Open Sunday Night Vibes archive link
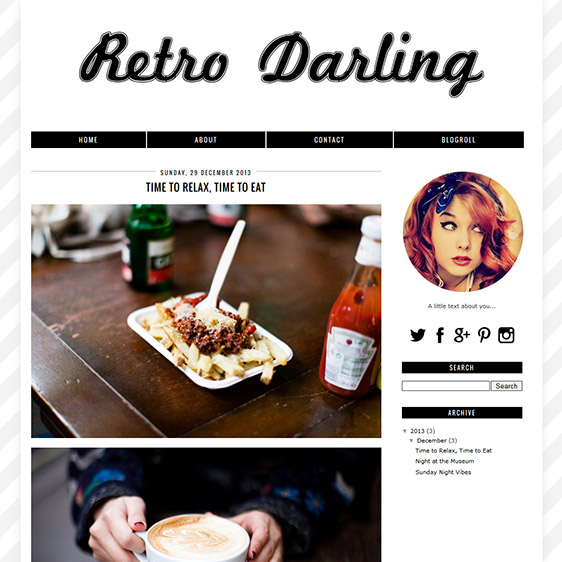562x562 pixels. click(x=443, y=472)
